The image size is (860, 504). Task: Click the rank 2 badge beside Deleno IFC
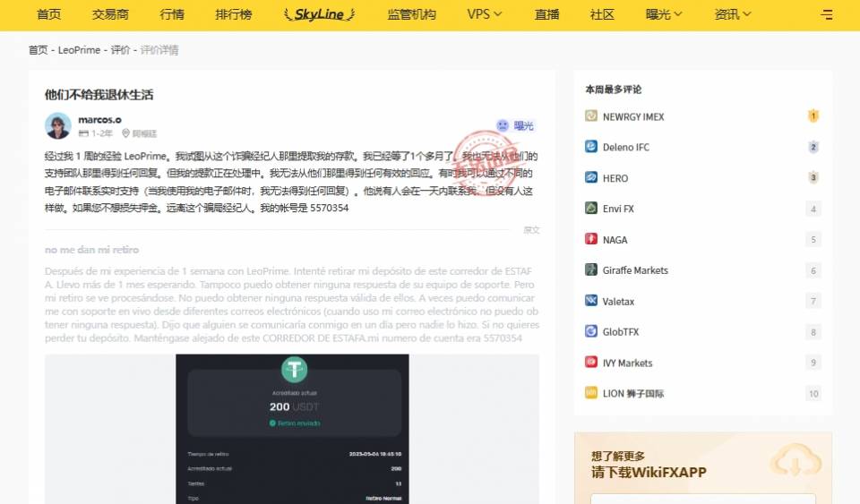[813, 147]
